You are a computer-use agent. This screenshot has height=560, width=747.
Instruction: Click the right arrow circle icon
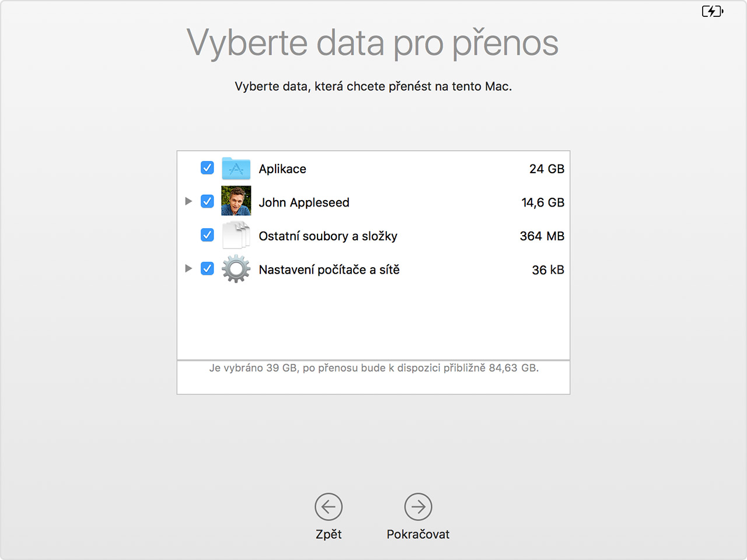tap(418, 507)
